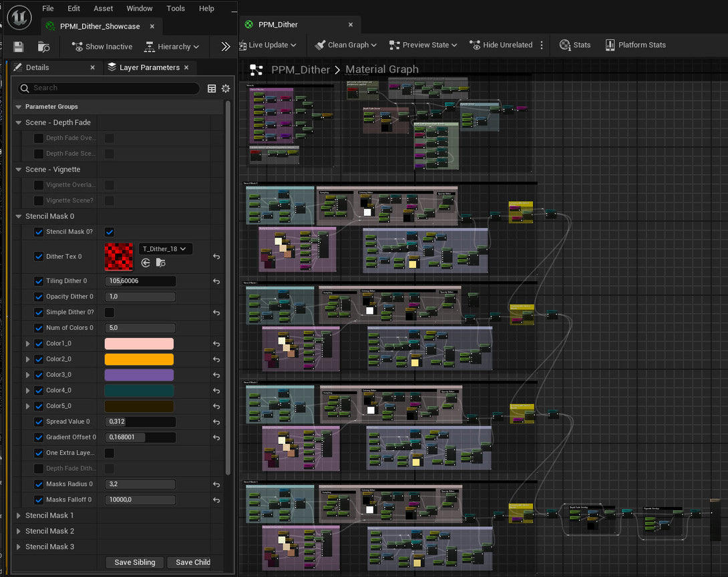728x577 pixels.
Task: Click the Spread Value 0 slider field
Action: coord(140,421)
